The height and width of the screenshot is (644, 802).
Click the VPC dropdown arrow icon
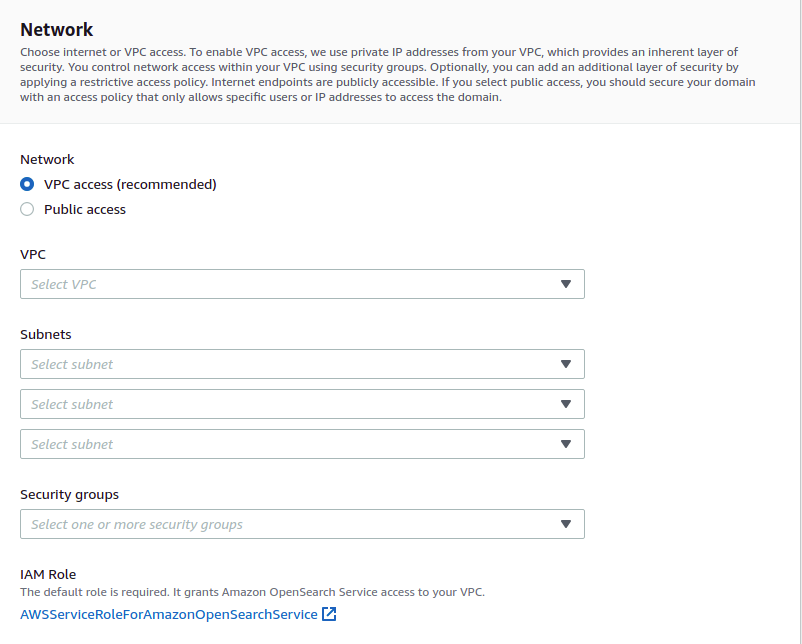[x=565, y=284]
